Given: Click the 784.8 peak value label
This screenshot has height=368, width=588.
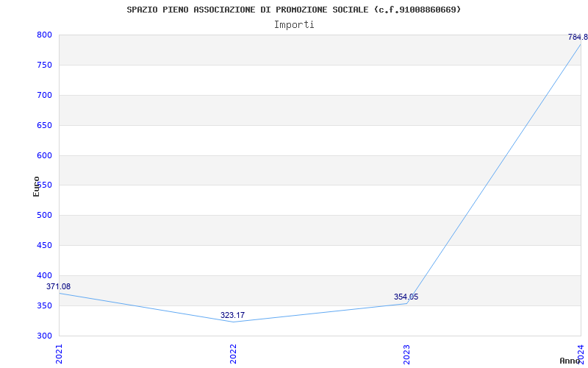Looking at the screenshot, I should click(578, 38).
